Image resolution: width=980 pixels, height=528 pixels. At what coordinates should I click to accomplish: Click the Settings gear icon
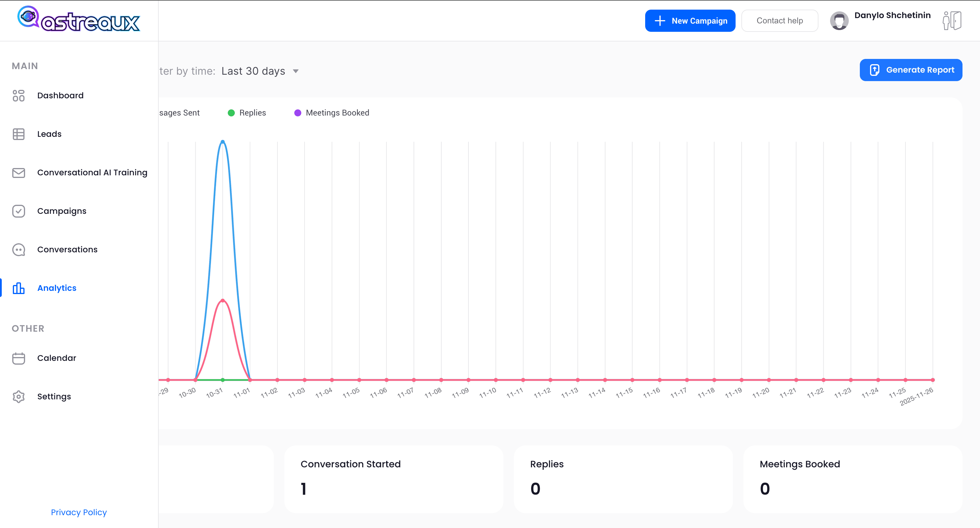(18, 397)
